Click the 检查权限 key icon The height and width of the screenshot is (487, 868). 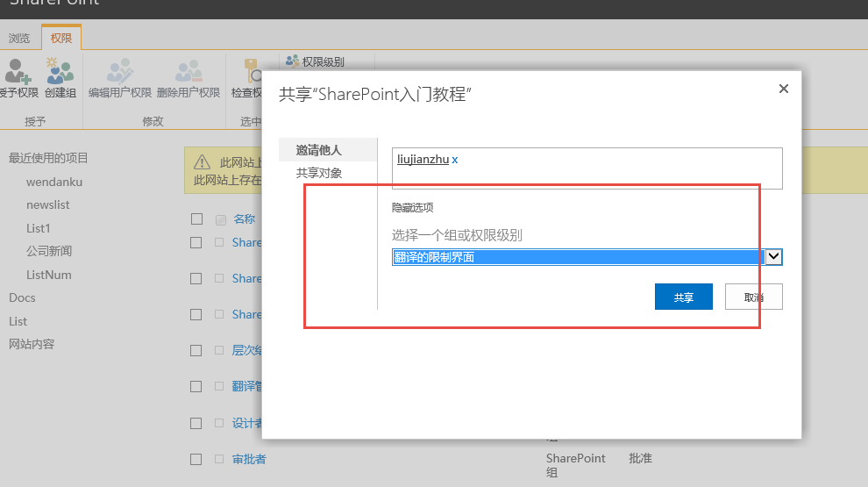click(253, 72)
